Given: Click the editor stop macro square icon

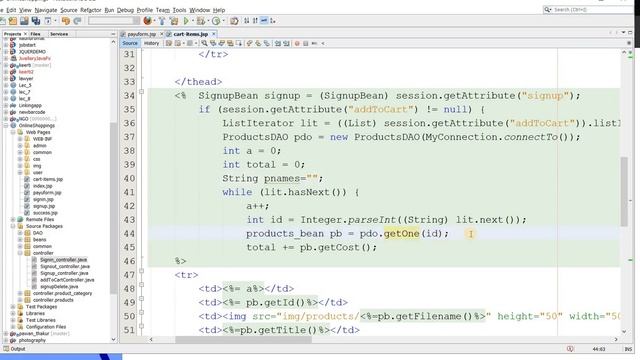Looking at the screenshot, I should coord(305,43).
